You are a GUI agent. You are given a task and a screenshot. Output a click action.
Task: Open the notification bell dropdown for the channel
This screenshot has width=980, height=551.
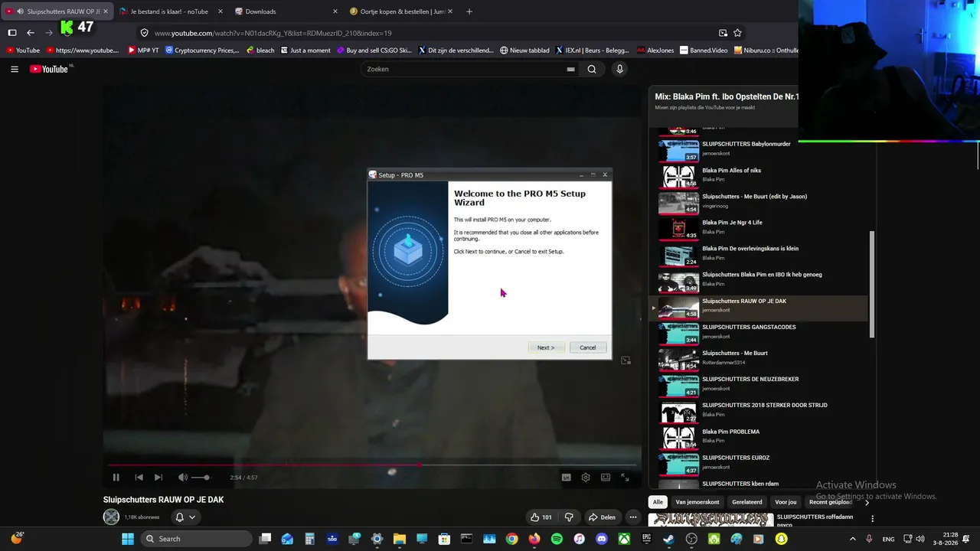click(185, 517)
